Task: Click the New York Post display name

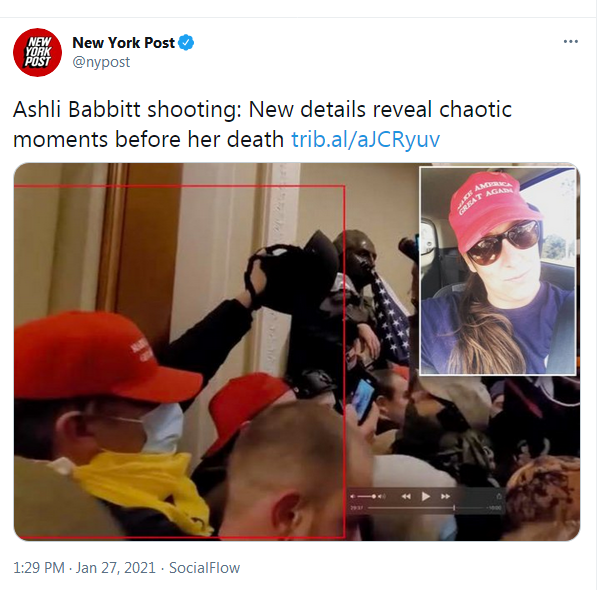Action: (x=124, y=43)
